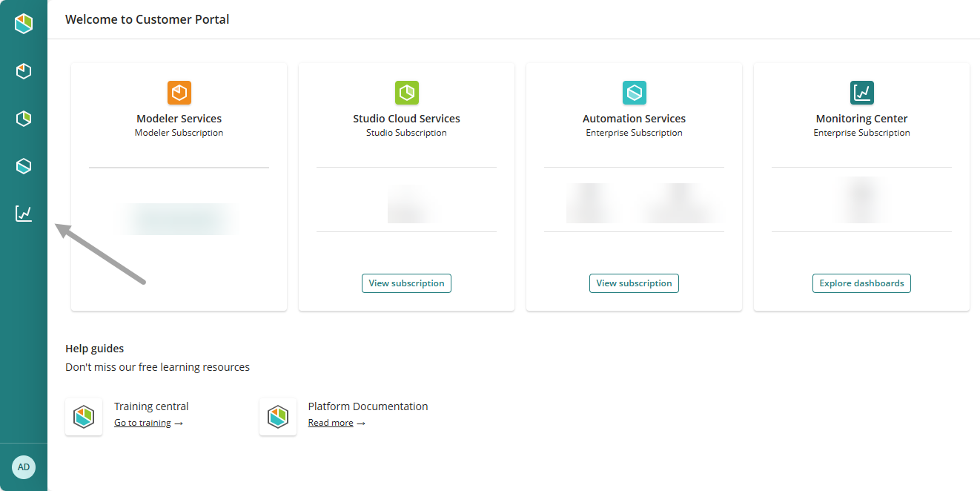The image size is (980, 491).
Task: Click the Explore dashboards button
Action: 861,283
